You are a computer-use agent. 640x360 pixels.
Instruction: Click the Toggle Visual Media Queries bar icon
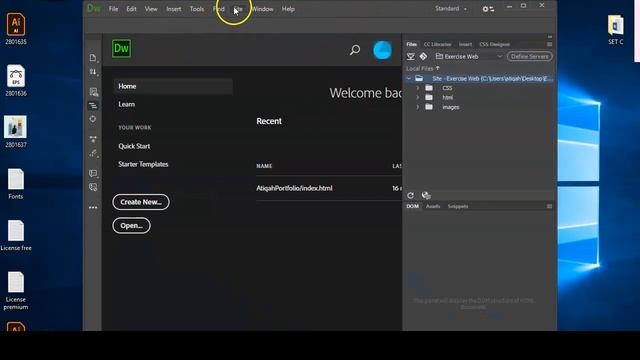point(93,105)
